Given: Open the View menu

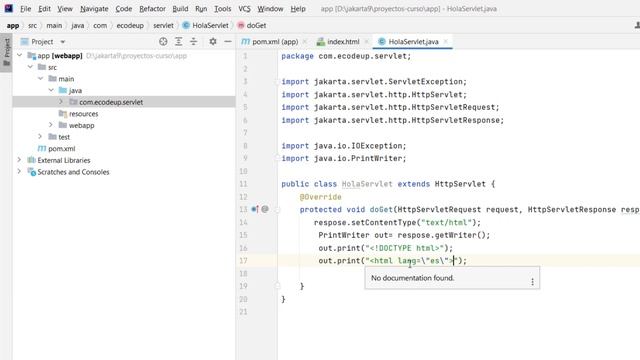Looking at the screenshot, I should click(x=64, y=9).
